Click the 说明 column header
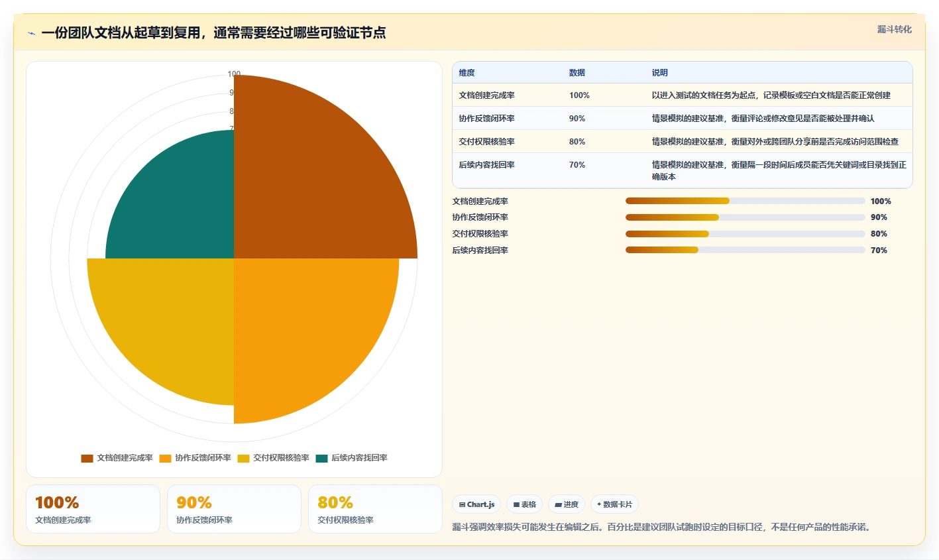The image size is (939, 560). point(659,73)
